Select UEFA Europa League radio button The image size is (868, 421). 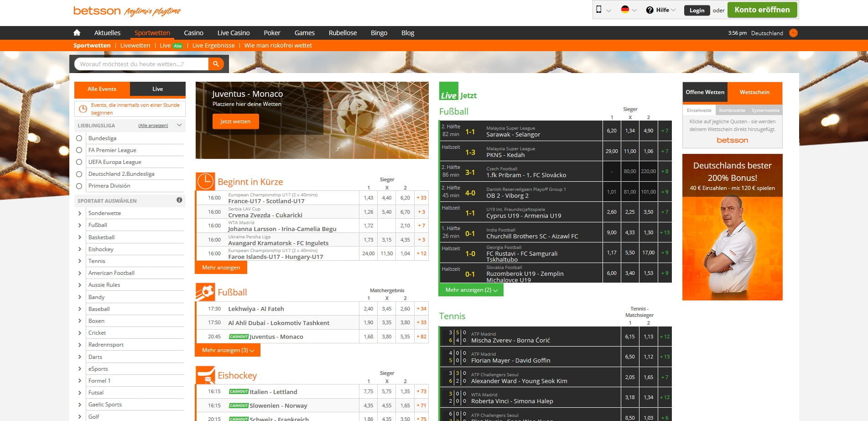pos(79,162)
